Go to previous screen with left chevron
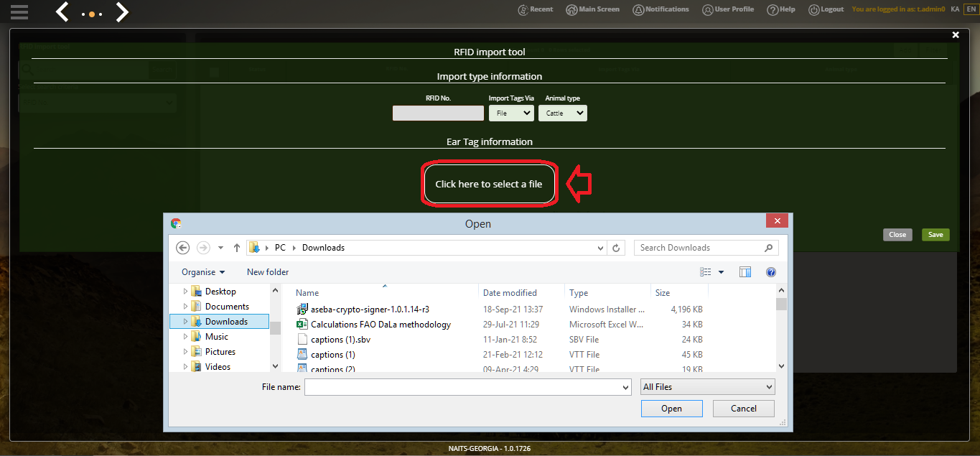Screen dimensions: 980x456 click(x=62, y=11)
